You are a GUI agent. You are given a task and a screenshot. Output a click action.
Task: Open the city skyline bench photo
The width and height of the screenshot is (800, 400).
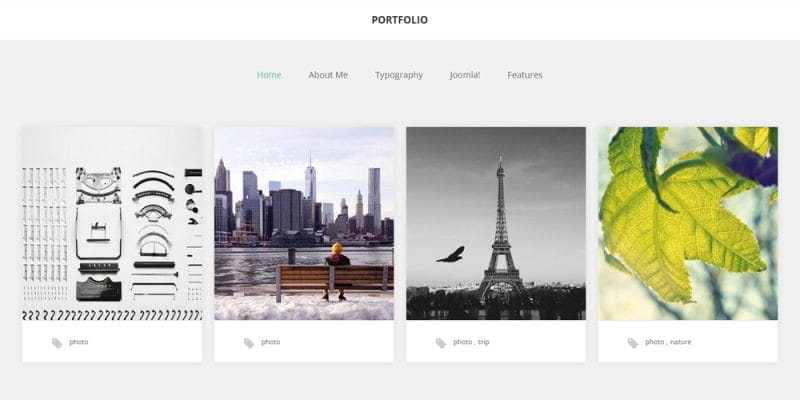pyautogui.click(x=304, y=223)
